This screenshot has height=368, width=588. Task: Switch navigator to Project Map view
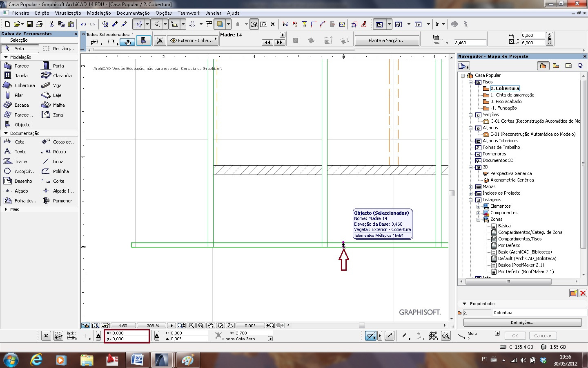543,66
